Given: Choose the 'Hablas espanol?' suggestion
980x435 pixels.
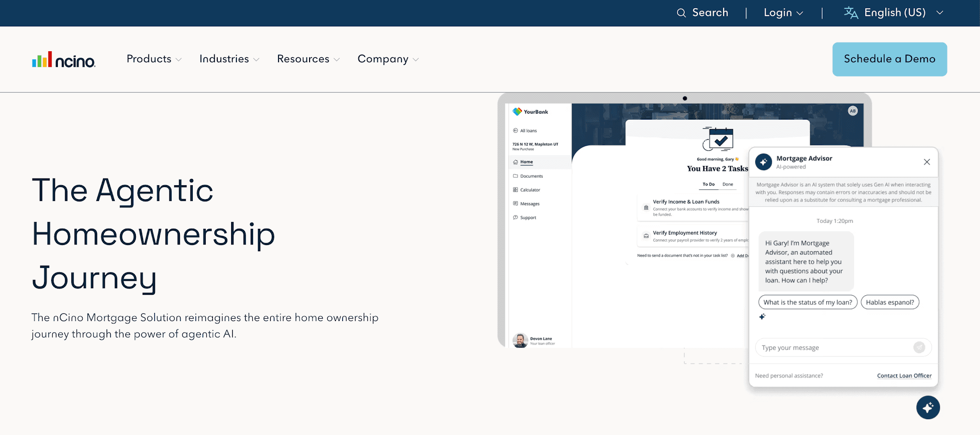Looking at the screenshot, I should (890, 302).
